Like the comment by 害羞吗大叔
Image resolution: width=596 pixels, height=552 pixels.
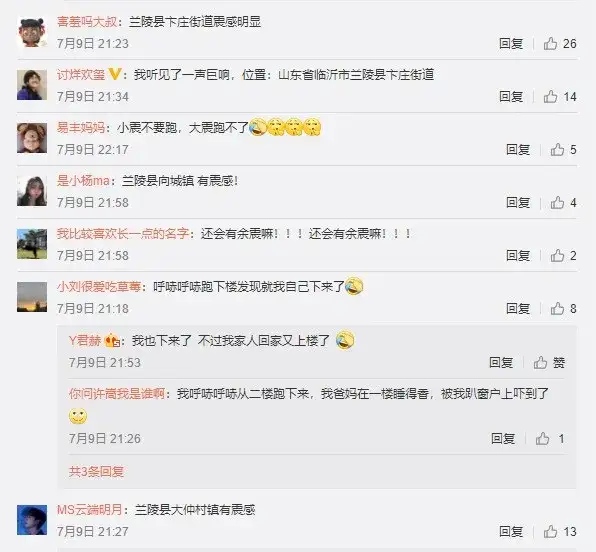click(560, 44)
